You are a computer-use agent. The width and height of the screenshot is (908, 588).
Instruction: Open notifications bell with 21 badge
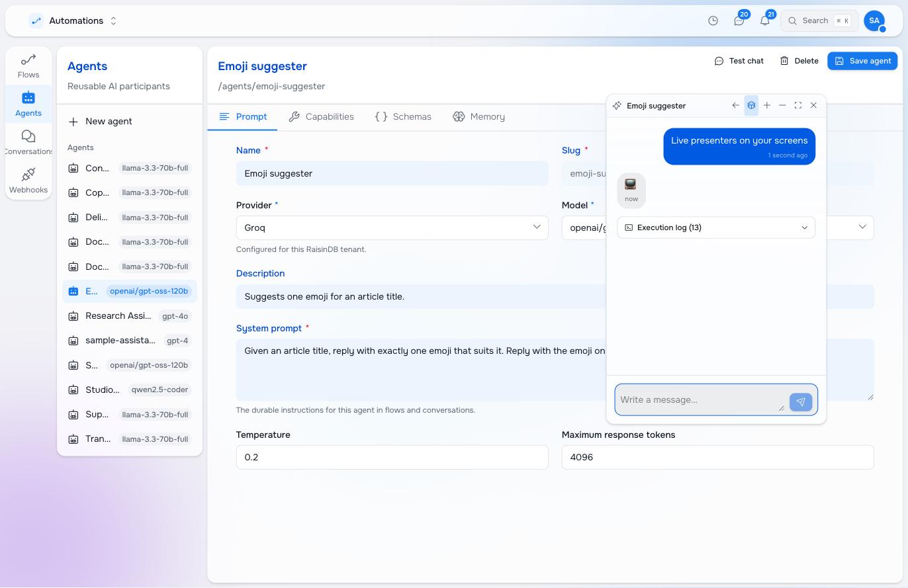click(764, 21)
